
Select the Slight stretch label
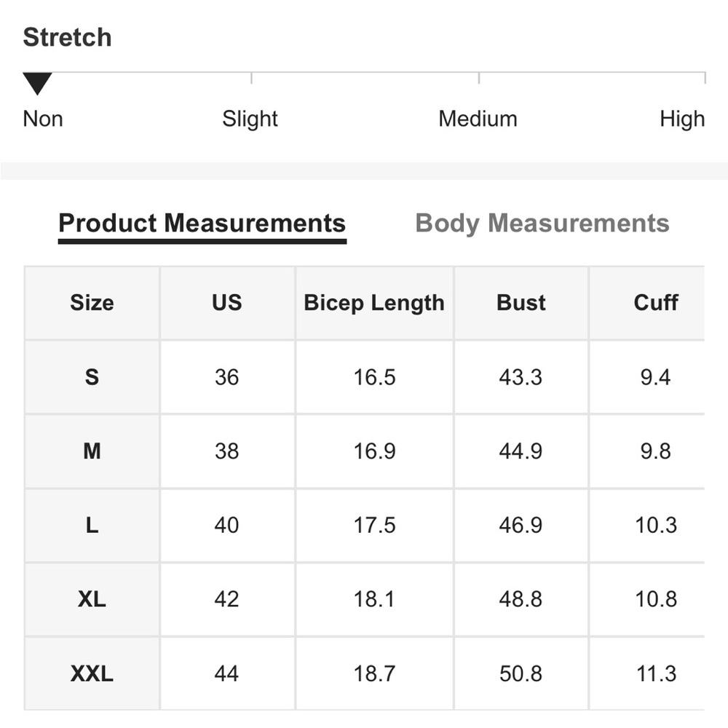250,119
